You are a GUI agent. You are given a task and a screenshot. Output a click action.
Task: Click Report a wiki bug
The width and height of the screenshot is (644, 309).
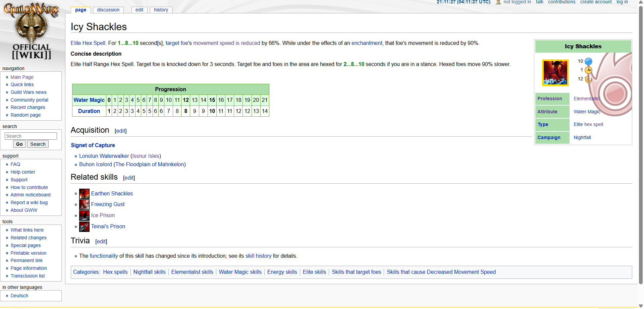click(x=29, y=202)
